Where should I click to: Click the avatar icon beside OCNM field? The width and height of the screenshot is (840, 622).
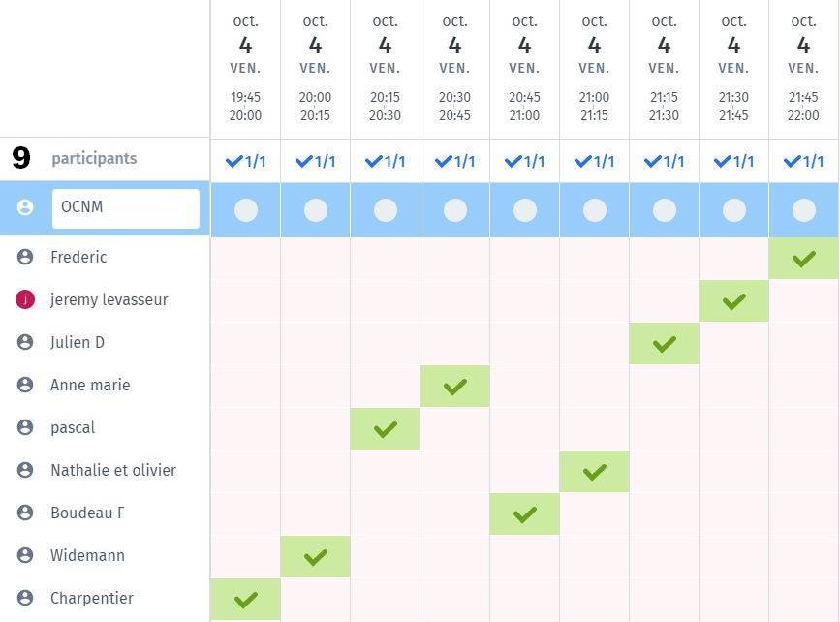[25, 207]
